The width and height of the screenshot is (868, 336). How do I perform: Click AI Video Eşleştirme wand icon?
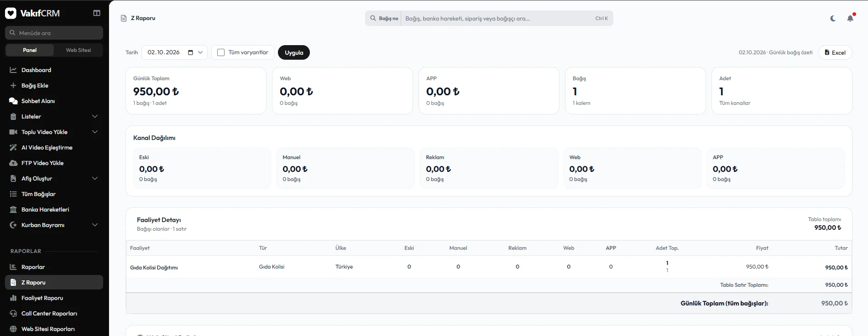click(13, 147)
